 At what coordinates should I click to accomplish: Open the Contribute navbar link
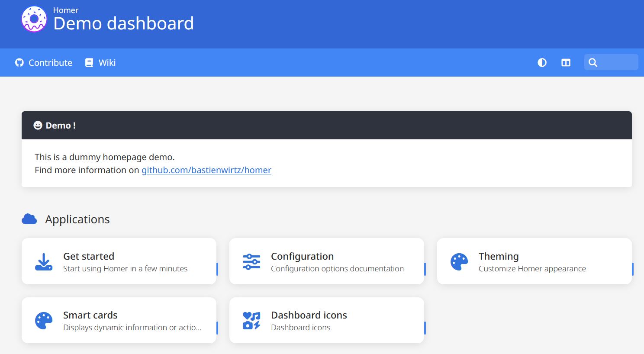[x=50, y=63]
